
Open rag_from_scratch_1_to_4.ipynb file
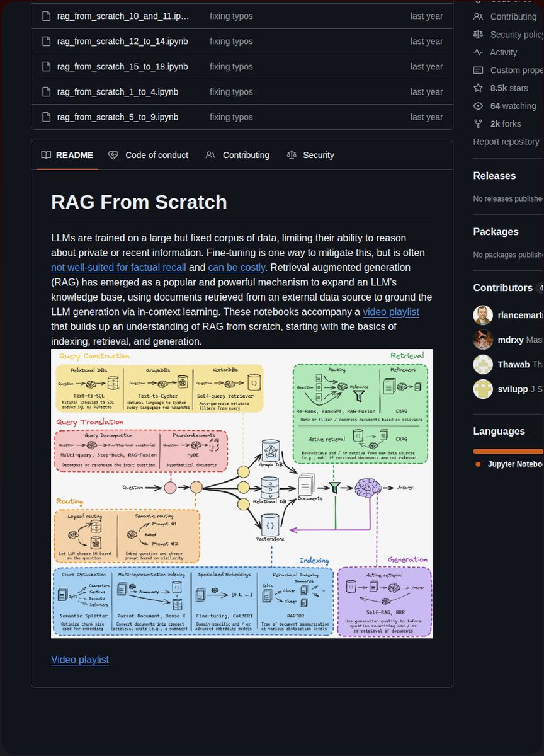coord(118,91)
